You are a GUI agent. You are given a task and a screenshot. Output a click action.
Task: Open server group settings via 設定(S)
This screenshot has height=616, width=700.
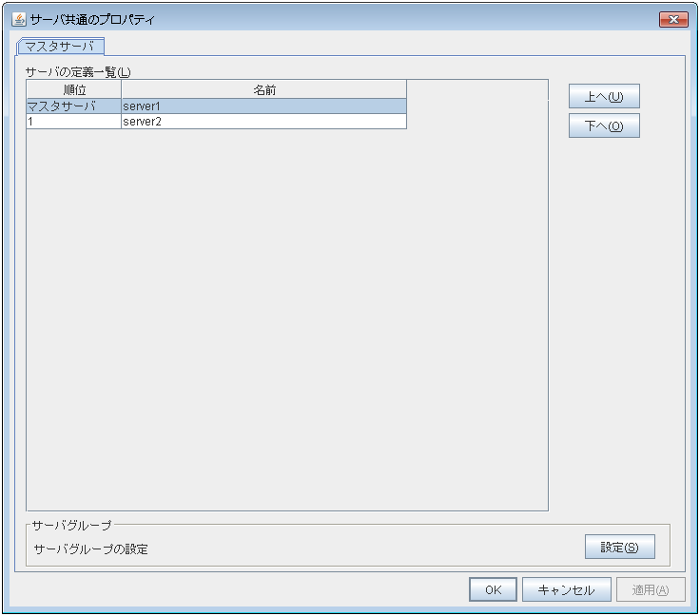[619, 548]
